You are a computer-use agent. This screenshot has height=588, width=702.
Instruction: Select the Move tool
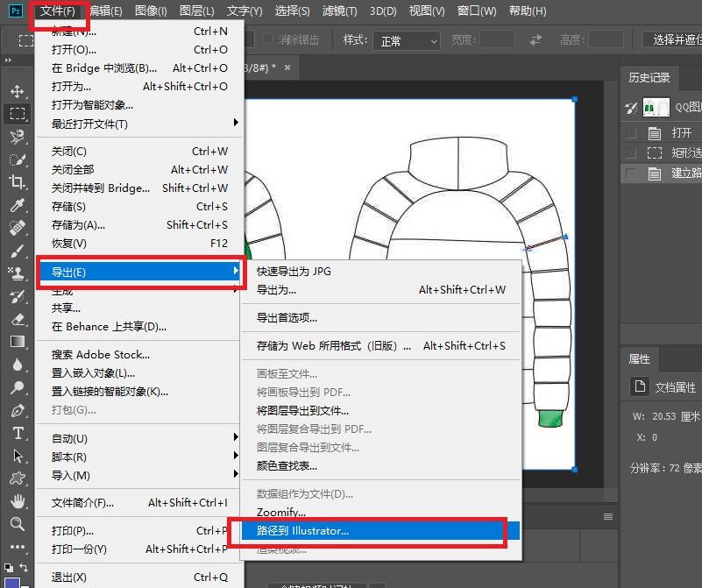tap(17, 91)
